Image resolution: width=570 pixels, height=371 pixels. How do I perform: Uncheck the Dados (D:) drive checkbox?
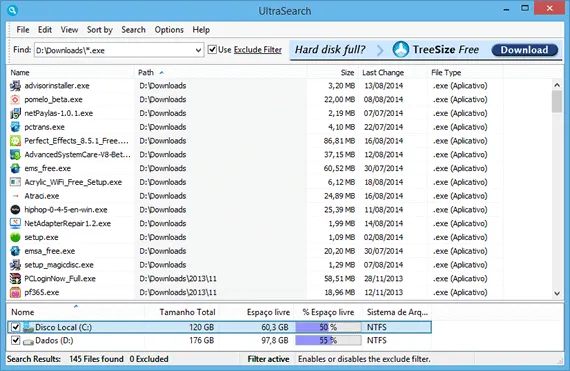(x=15, y=340)
